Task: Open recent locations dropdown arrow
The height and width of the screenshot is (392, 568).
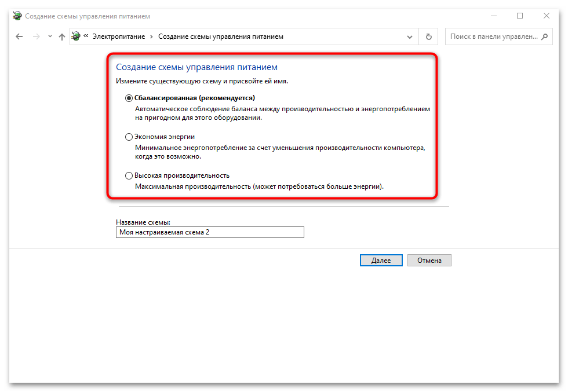Action: [50, 36]
